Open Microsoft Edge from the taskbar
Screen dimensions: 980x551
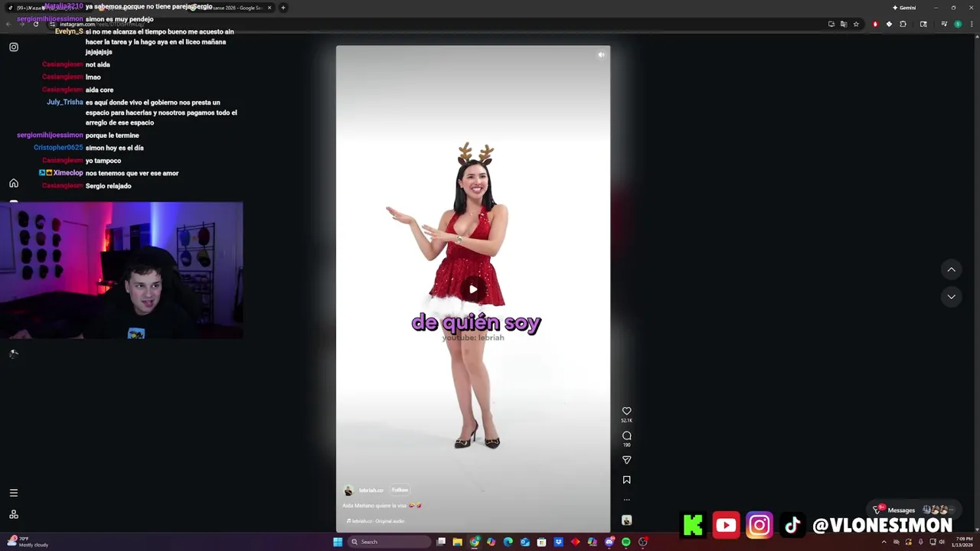pos(508,542)
